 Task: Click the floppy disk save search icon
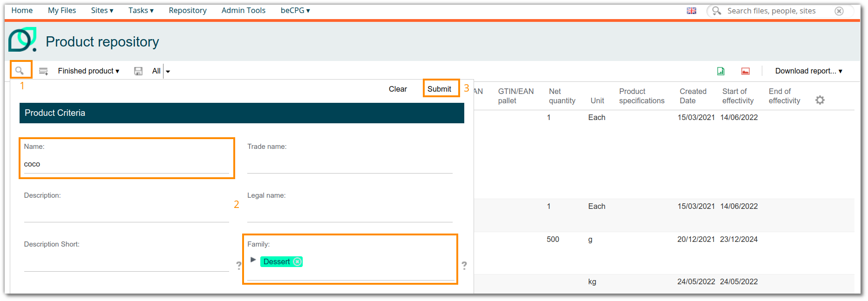[x=138, y=71]
